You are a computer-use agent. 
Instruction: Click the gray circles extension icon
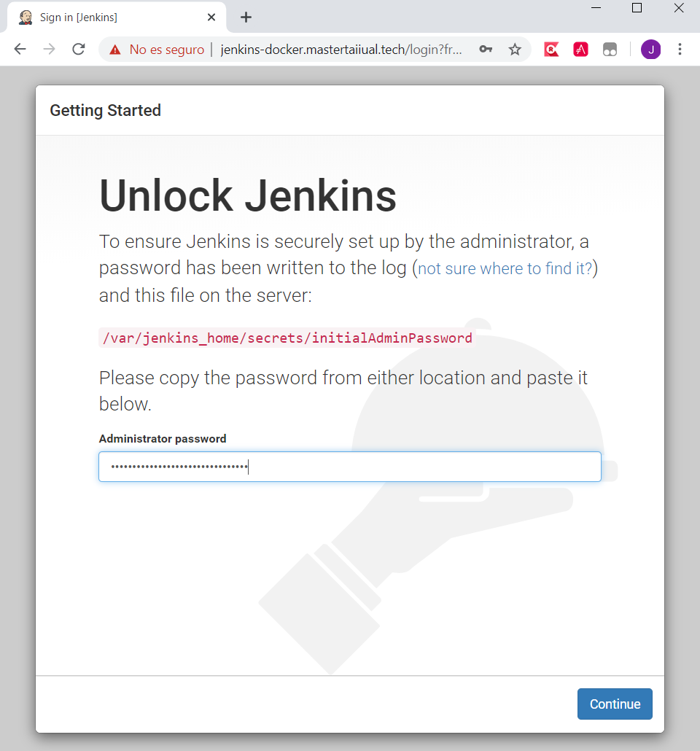610,50
